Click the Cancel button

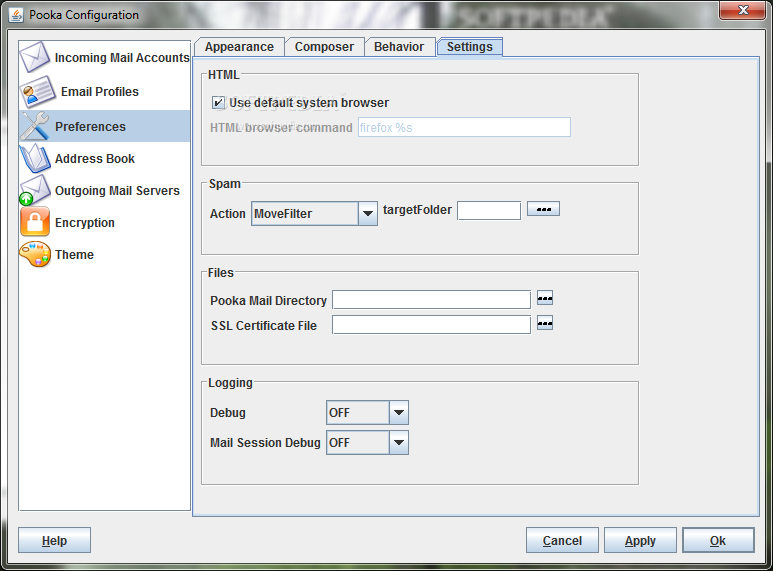pos(562,540)
